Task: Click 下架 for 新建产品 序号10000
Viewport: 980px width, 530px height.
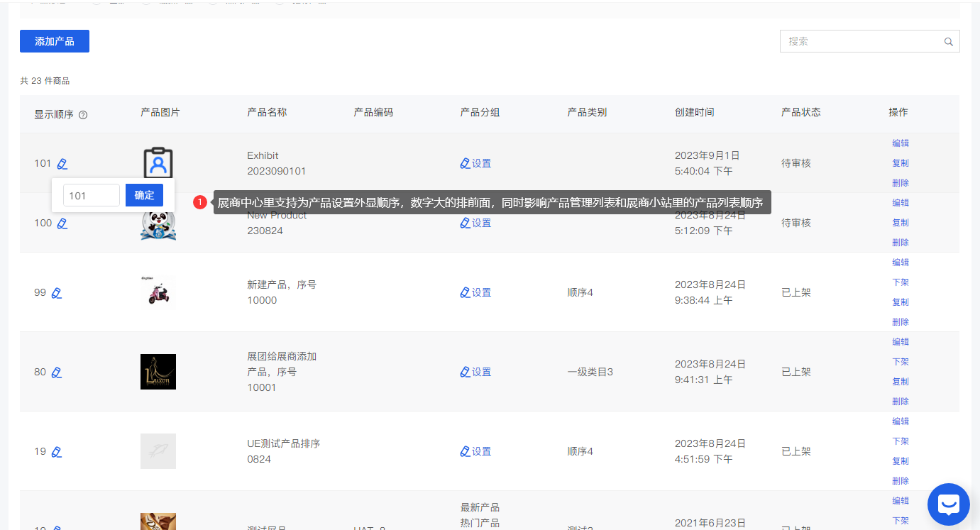Action: point(901,282)
